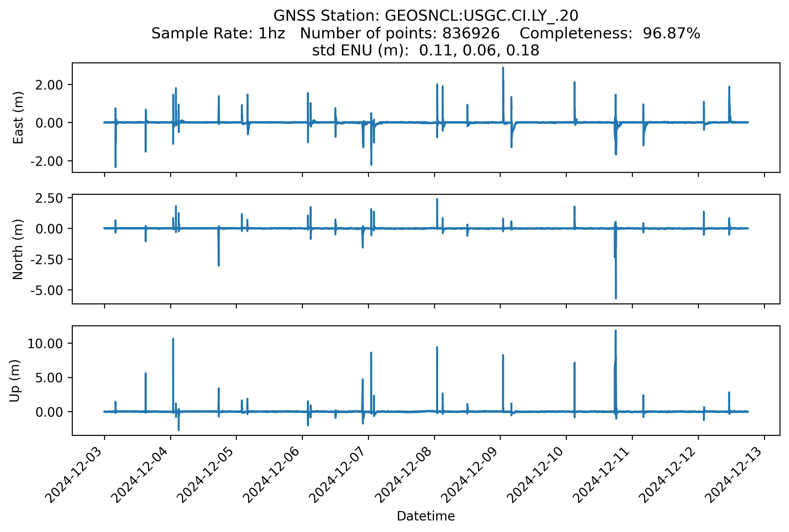Click the GNSS Station title text
789x532 pixels.
coord(426,16)
